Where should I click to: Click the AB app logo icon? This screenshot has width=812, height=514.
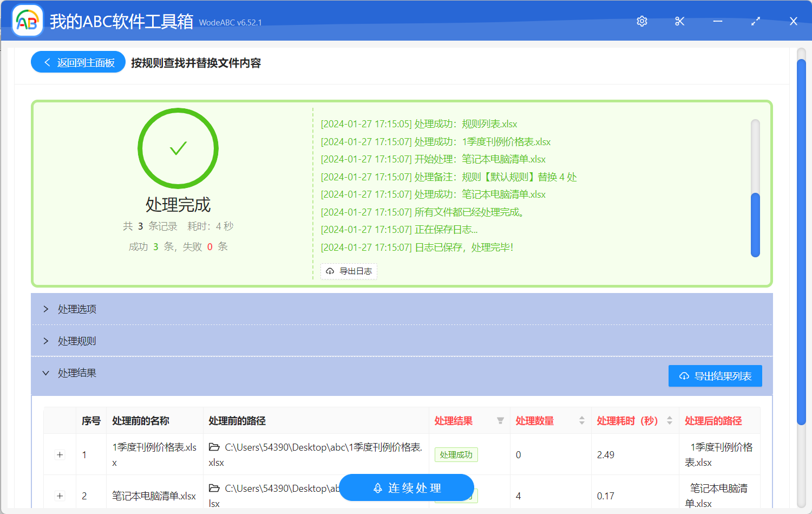click(x=27, y=21)
